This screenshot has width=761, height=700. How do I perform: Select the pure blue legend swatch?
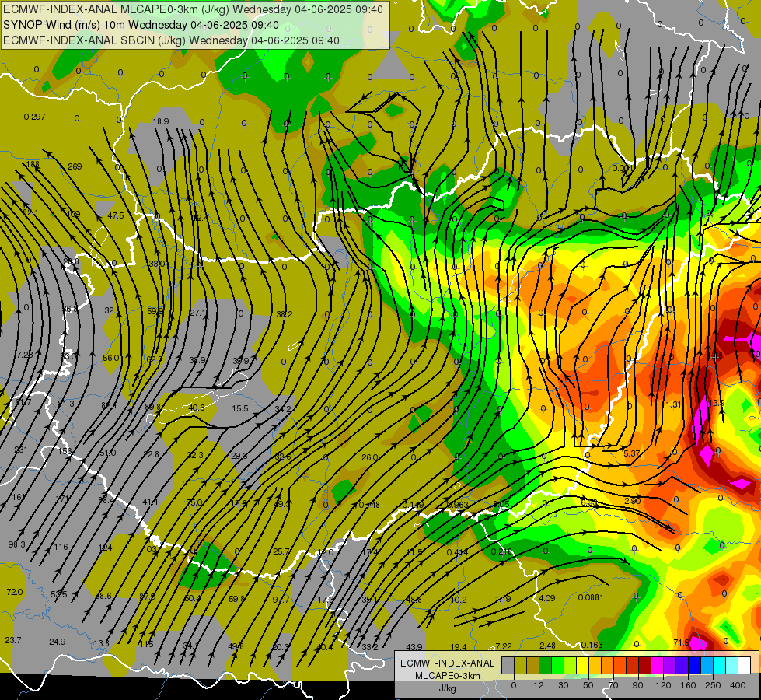click(695, 665)
